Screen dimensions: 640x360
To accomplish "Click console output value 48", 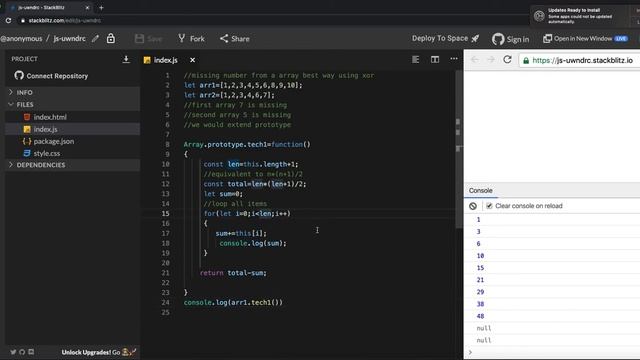I will 480,316.
